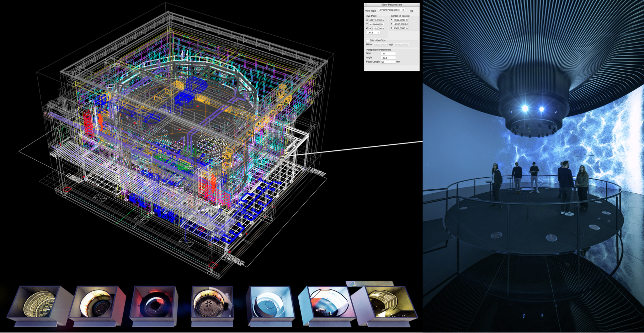Select the fifth thumbnail with blue room
The width and height of the screenshot is (644, 333).
pyautogui.click(x=270, y=304)
